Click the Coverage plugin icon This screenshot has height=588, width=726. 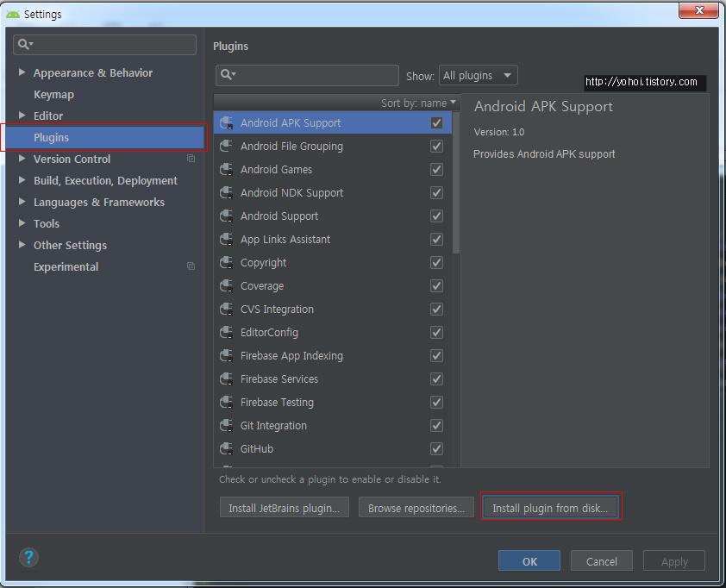click(227, 285)
